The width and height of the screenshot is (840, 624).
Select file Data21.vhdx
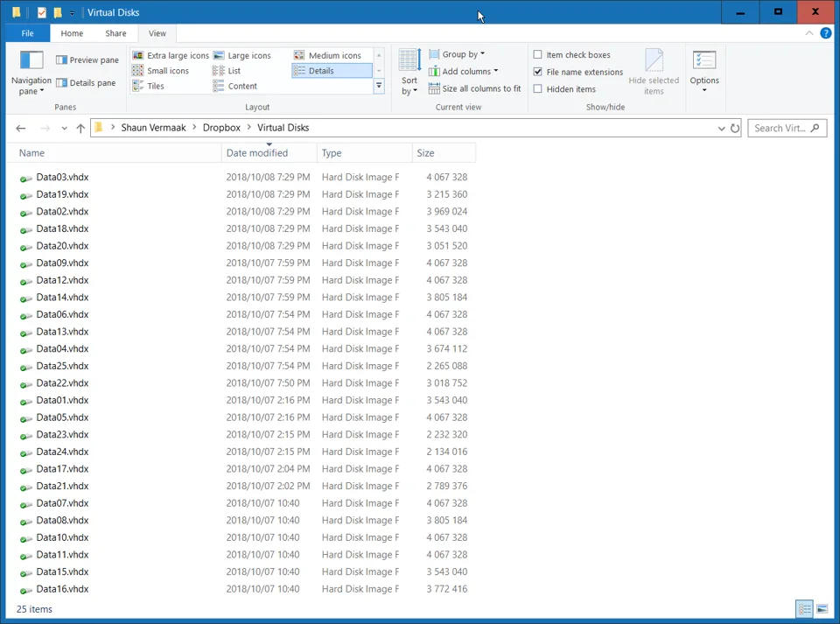tap(62, 486)
